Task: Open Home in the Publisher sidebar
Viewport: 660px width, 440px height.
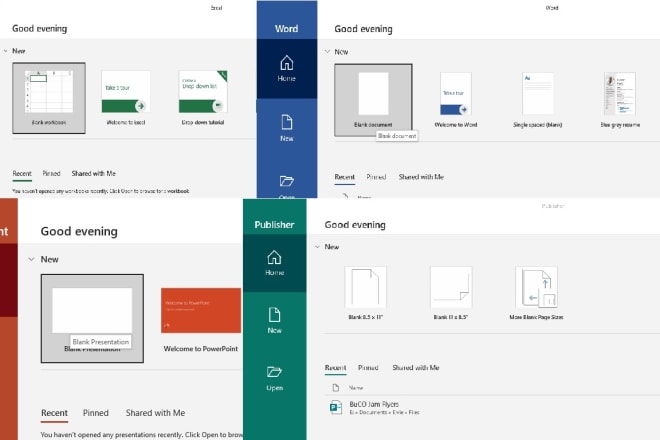Action: [x=274, y=263]
